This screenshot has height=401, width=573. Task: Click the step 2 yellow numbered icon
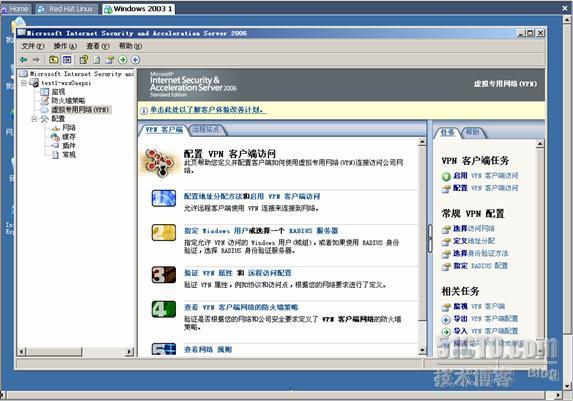pyautogui.click(x=164, y=232)
